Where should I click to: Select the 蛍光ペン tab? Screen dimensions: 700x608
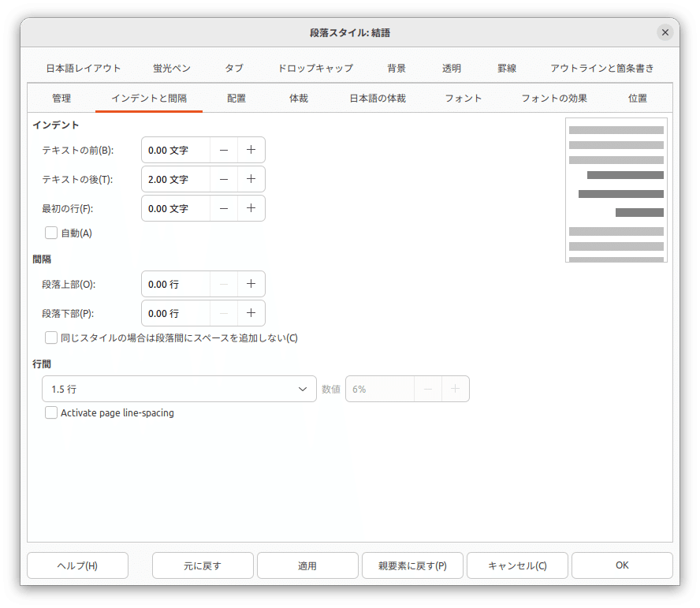(x=172, y=69)
